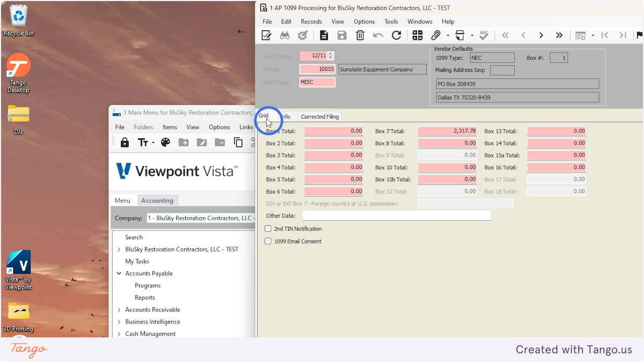Open the File menu in AP 1099 Processing
Viewport: 644px width, 362px height.
click(267, 21)
